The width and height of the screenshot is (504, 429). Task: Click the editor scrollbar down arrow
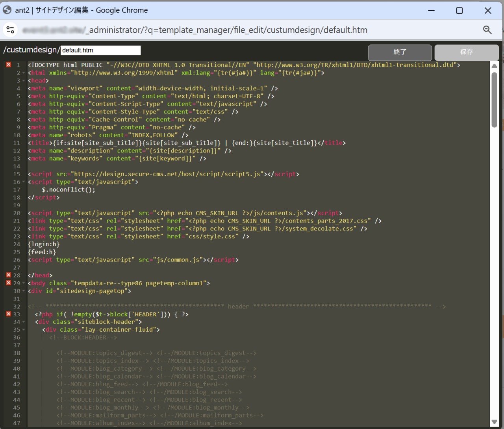495,422
